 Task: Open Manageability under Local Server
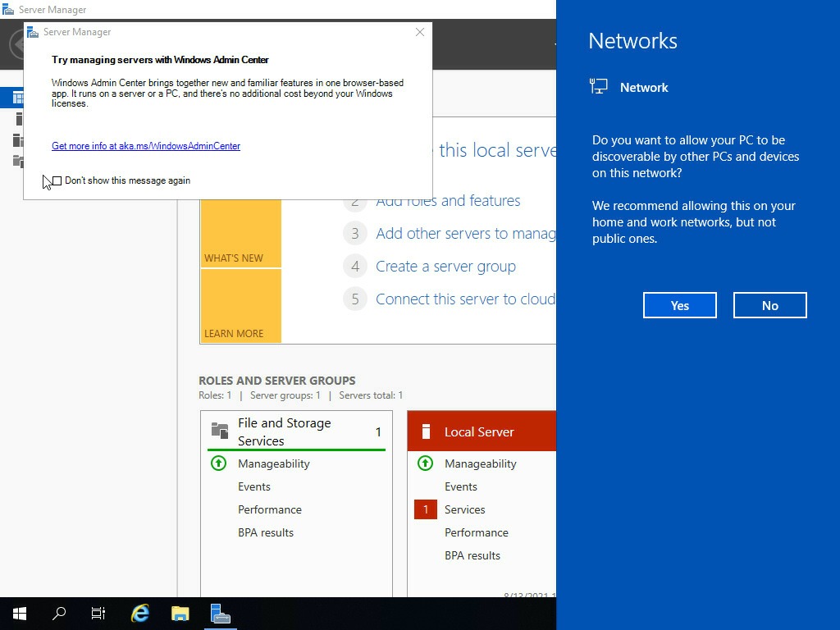point(481,464)
